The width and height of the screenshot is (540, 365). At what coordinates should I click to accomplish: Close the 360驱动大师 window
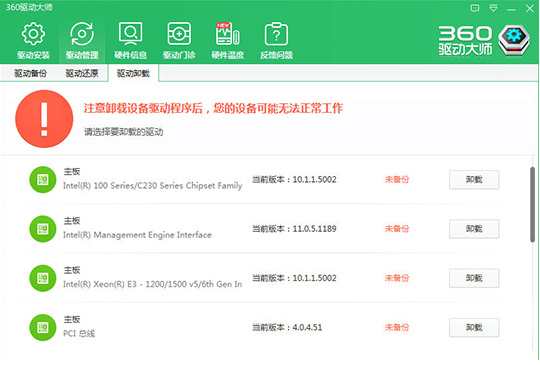point(530,9)
